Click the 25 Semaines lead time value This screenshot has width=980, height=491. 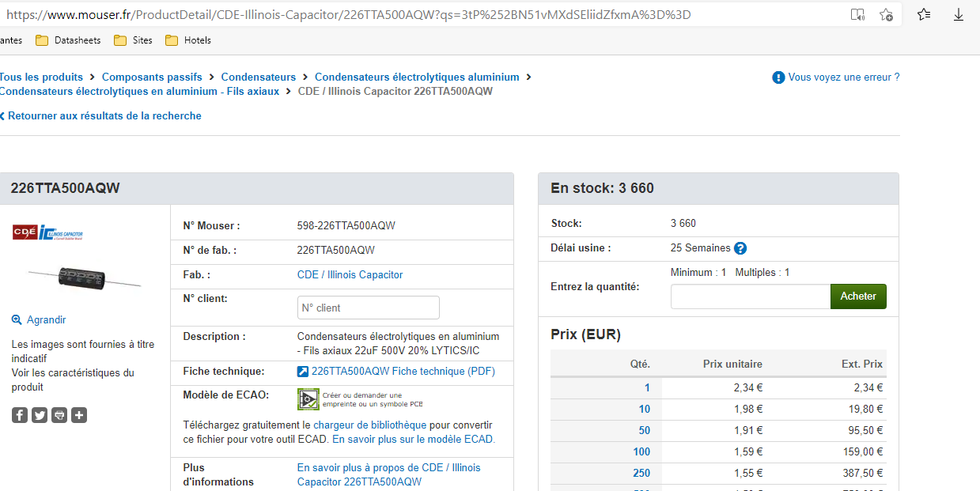click(x=701, y=248)
